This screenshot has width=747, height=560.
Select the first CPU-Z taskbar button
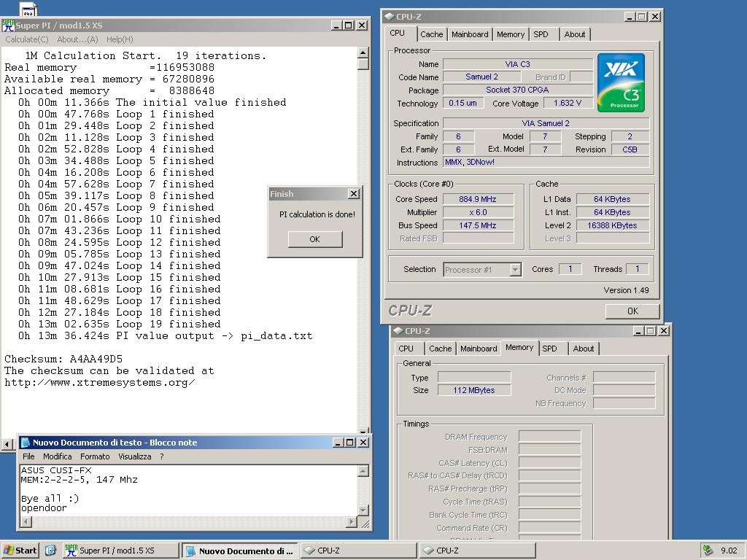pyautogui.click(x=358, y=550)
